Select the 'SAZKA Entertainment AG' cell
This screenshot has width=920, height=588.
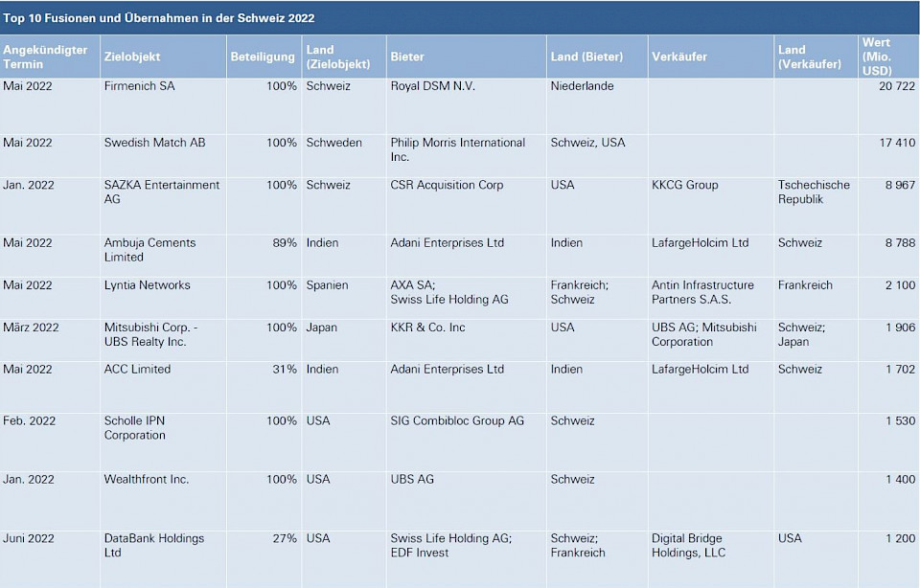coord(161,192)
